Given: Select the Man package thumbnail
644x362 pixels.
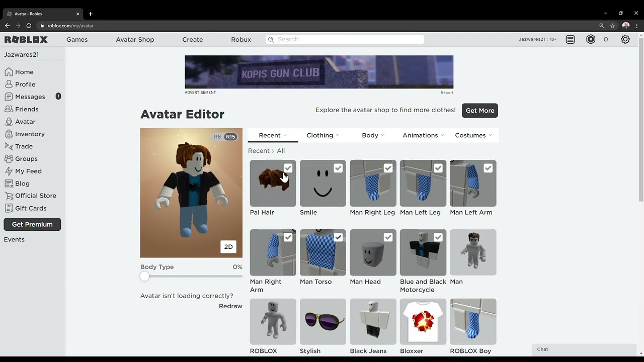Looking at the screenshot, I should 473,252.
